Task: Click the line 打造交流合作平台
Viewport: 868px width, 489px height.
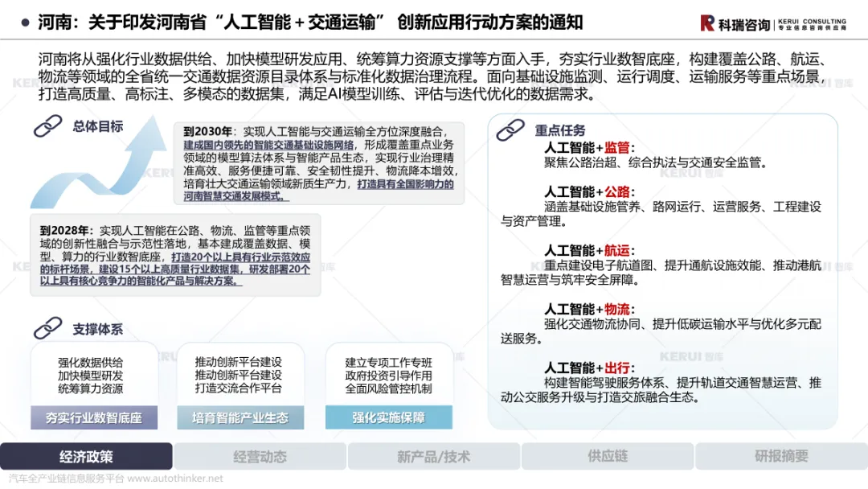Action: tap(239, 388)
